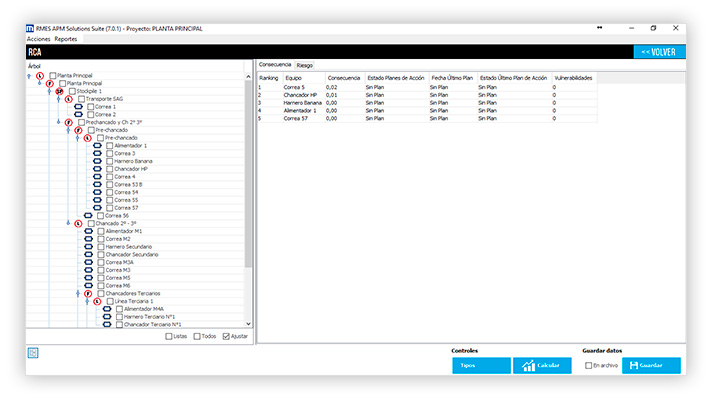Click the L node icon of Transporte SAG

click(x=69, y=99)
